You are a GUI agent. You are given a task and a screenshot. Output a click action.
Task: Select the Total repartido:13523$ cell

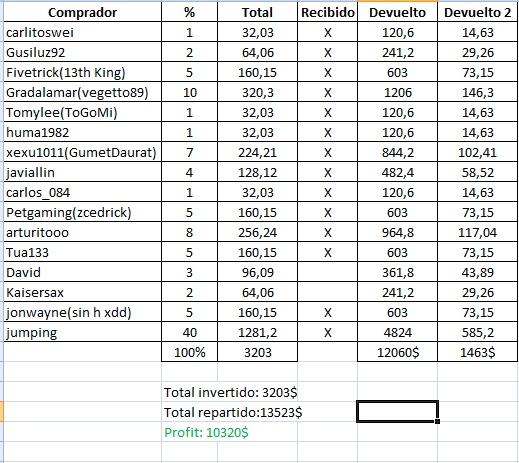click(233, 412)
